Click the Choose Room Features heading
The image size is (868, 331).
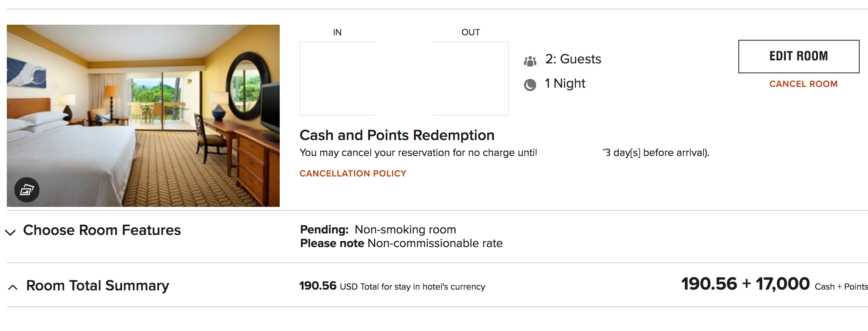coord(102,230)
